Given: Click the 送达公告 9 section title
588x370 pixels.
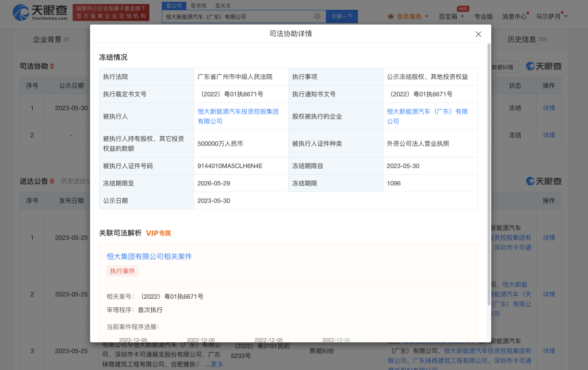Looking at the screenshot, I should (37, 181).
